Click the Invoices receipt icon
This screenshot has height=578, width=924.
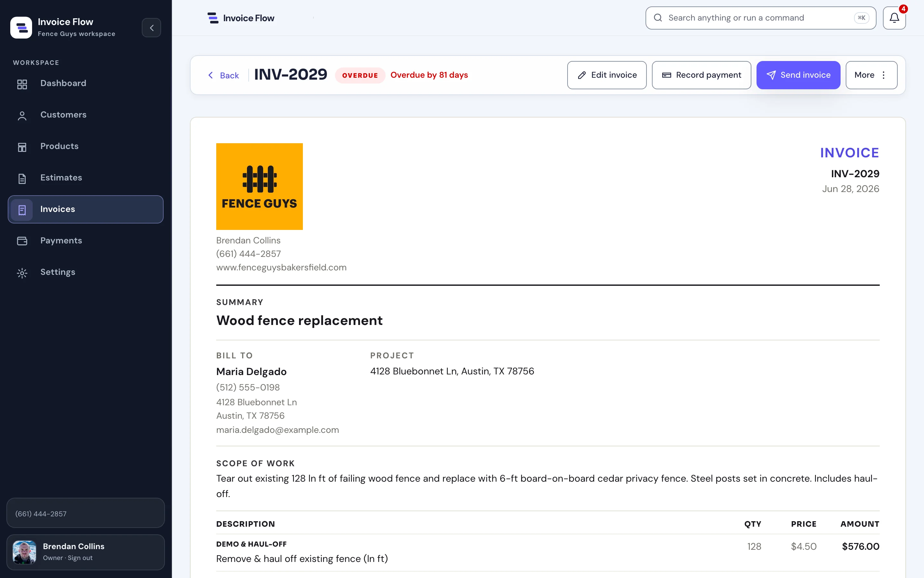tap(22, 210)
